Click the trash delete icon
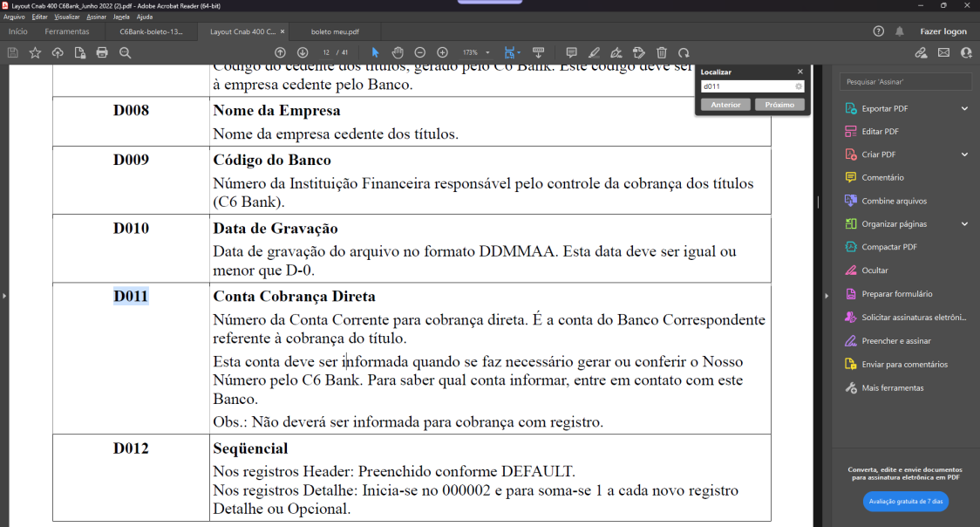980x527 pixels. 661,52
